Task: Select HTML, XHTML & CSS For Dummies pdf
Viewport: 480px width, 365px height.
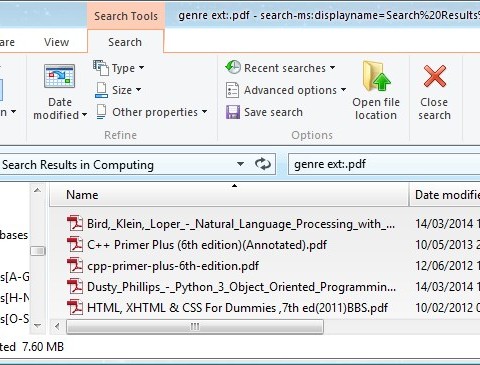Action: pos(237,308)
